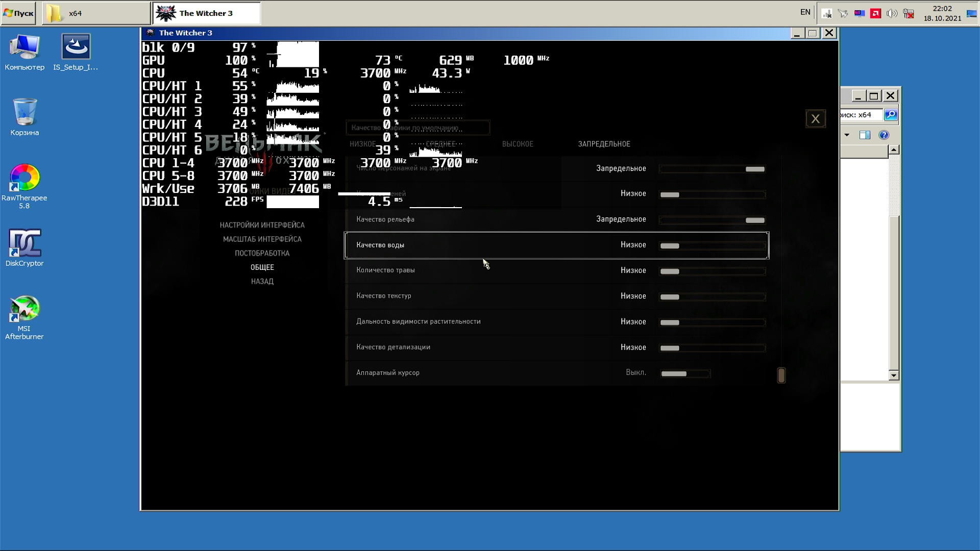Image resolution: width=980 pixels, height=551 pixels.
Task: Click EN language selector in taskbar
Action: point(805,12)
